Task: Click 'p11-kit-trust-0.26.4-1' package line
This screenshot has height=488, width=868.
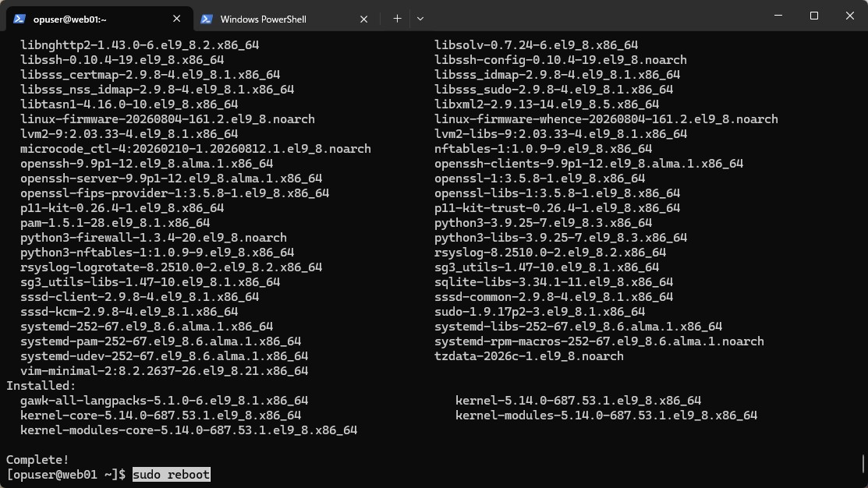Action: point(558,207)
